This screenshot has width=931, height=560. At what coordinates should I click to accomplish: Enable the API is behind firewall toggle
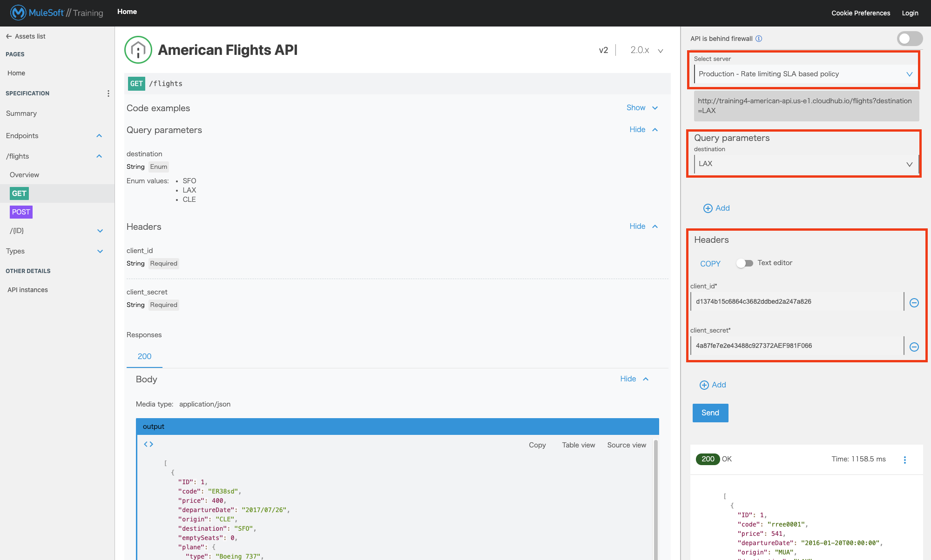point(909,39)
